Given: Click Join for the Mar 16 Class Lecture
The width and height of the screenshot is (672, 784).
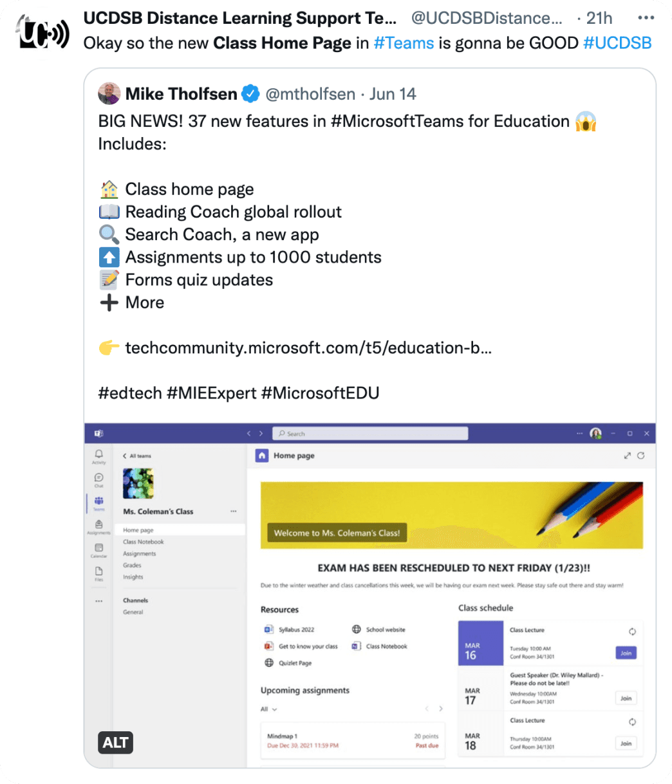Looking at the screenshot, I should [626, 653].
